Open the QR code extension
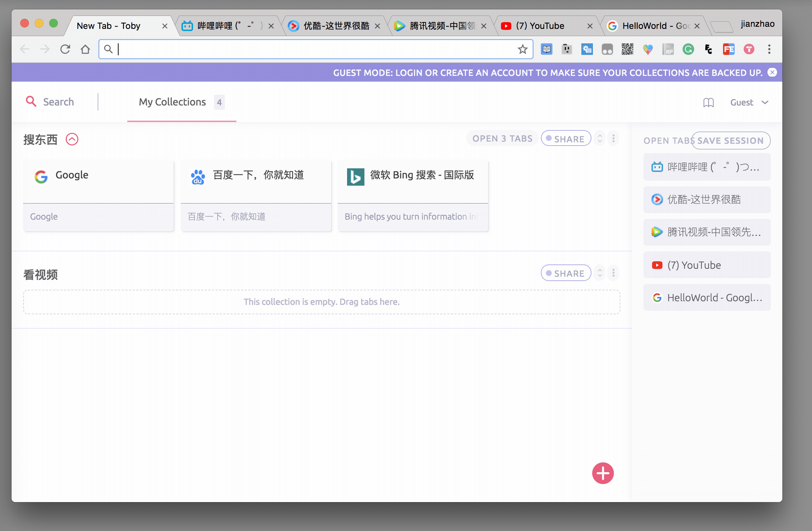This screenshot has width=812, height=531. [627, 49]
